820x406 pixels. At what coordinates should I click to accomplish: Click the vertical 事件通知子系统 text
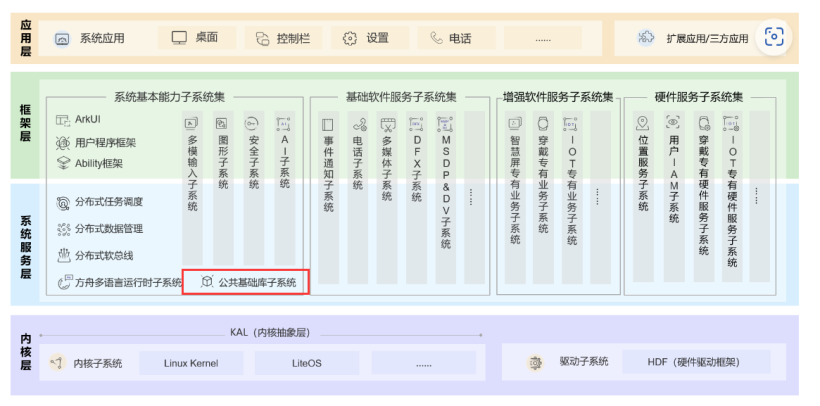[328, 174]
